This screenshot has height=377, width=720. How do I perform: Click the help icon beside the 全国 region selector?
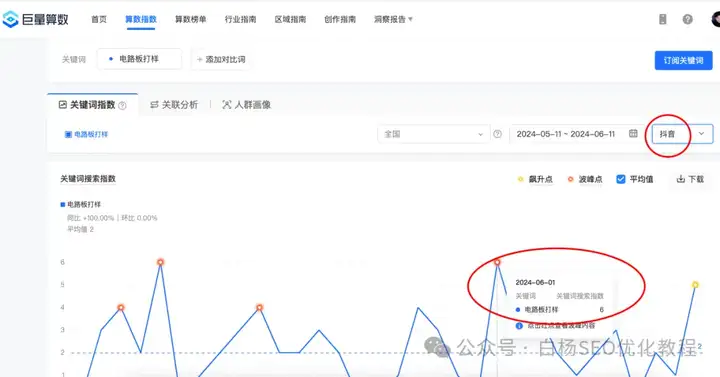tap(497, 134)
